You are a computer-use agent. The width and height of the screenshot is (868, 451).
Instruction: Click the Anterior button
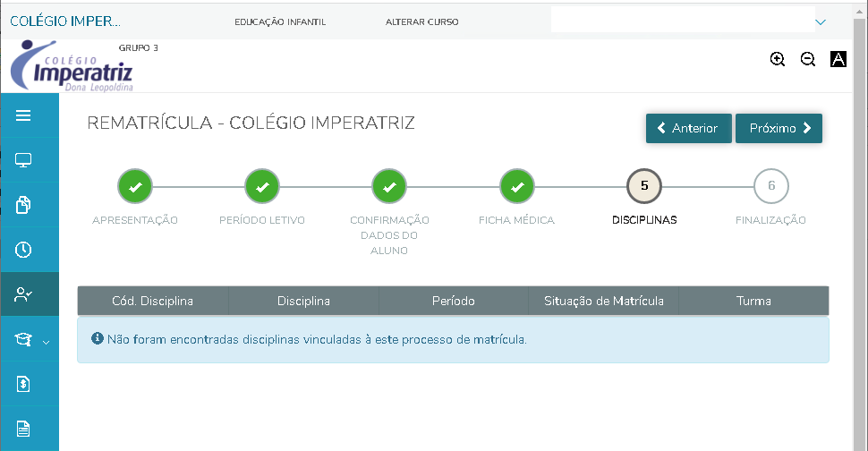[689, 128]
